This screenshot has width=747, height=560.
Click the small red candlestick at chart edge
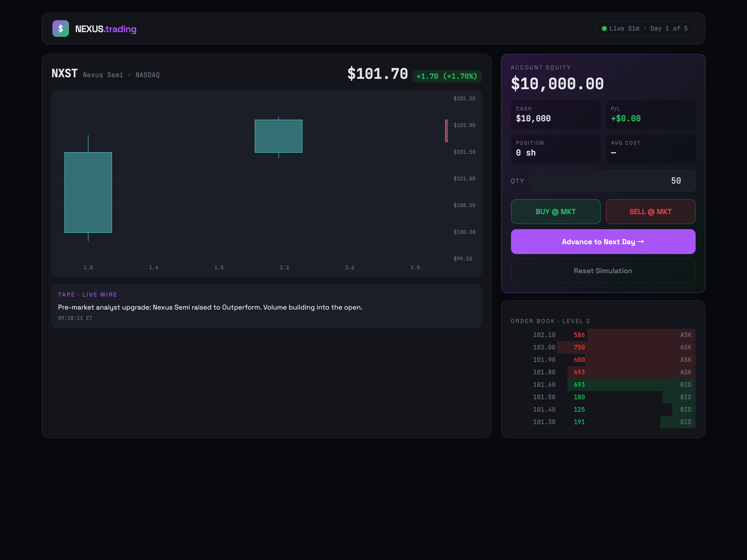[446, 131]
